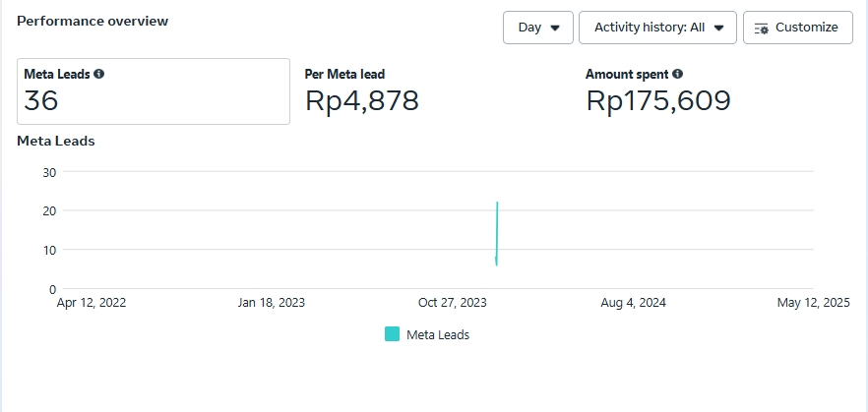Click the Oct 27, 2023 axis label
This screenshot has width=868, height=412.
tap(453, 303)
